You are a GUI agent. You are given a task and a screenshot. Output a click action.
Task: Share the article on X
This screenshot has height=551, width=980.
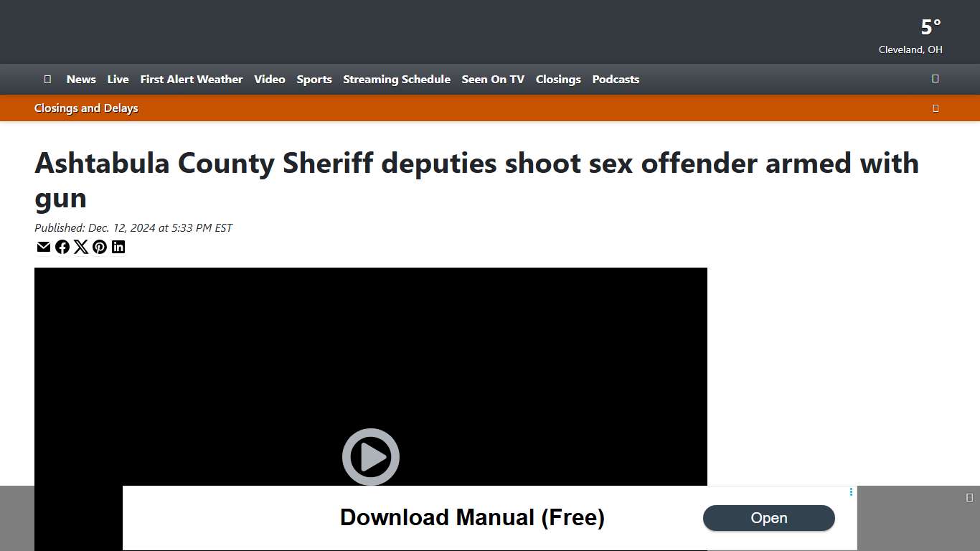tap(81, 247)
